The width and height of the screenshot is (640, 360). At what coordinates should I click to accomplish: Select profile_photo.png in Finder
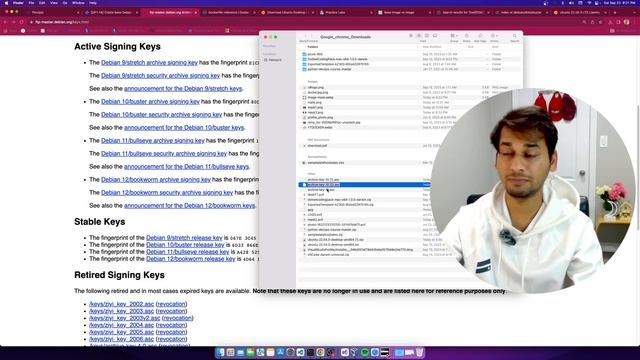pos(320,118)
